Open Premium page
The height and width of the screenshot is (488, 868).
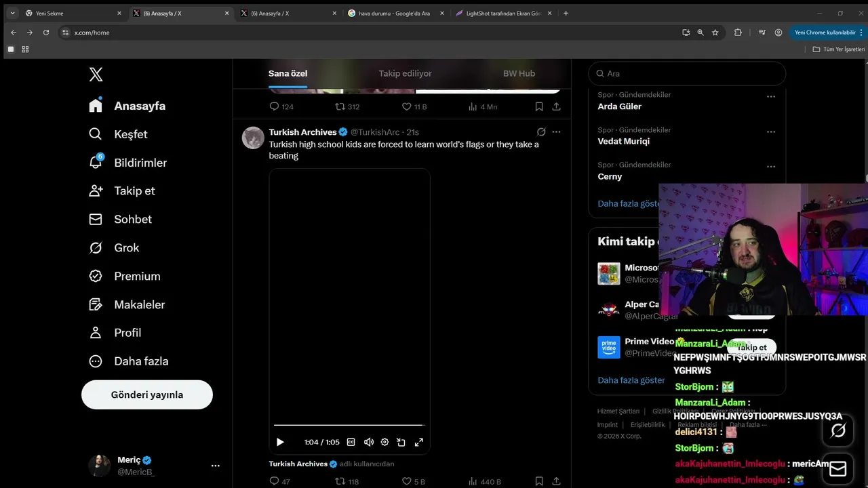point(125,277)
